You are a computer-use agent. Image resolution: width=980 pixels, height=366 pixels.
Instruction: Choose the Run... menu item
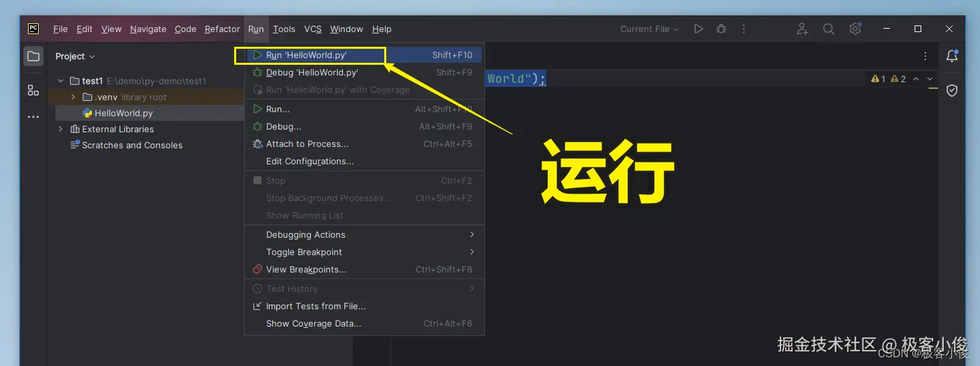pos(364,109)
